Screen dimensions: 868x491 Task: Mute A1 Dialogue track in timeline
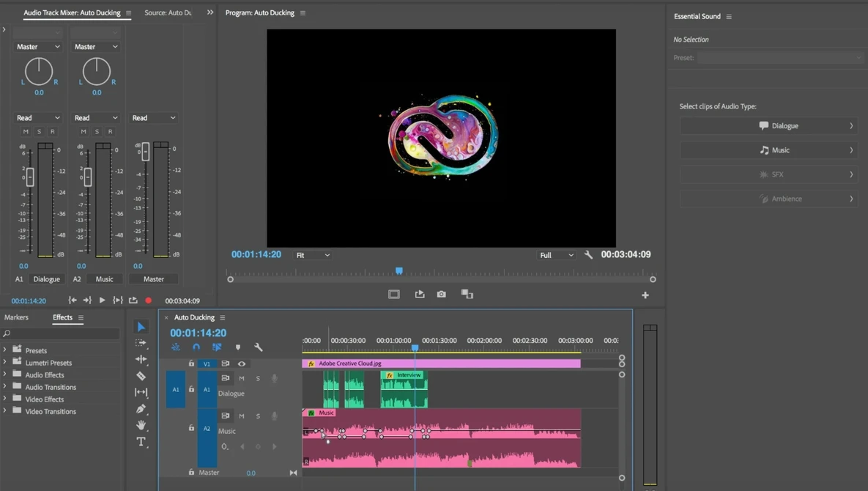[x=242, y=378]
